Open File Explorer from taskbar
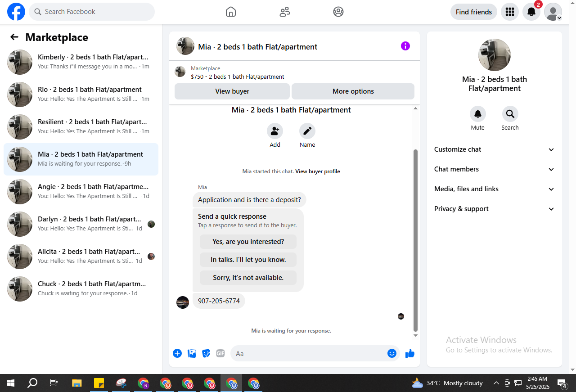The width and height of the screenshot is (576, 392). (x=77, y=383)
